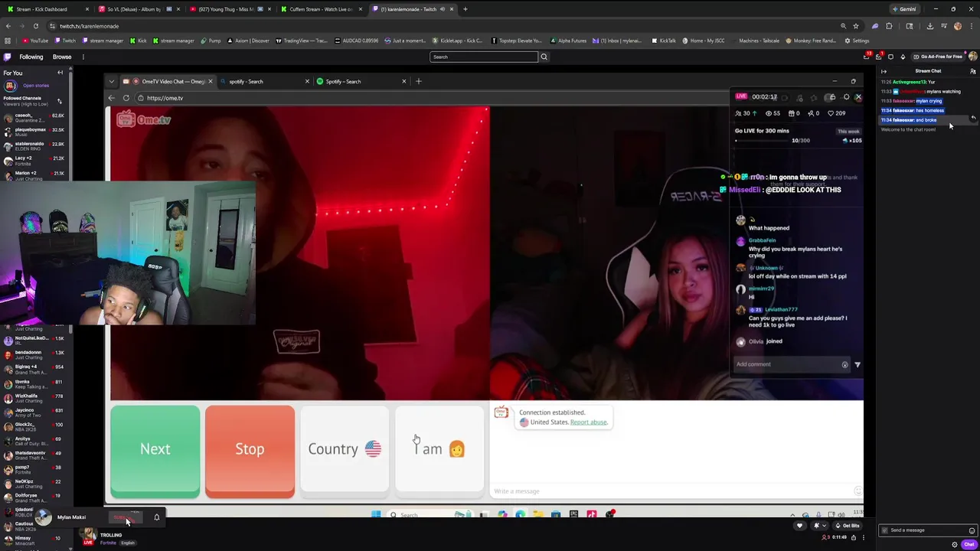Open the TradingView bookmark

tap(302, 41)
